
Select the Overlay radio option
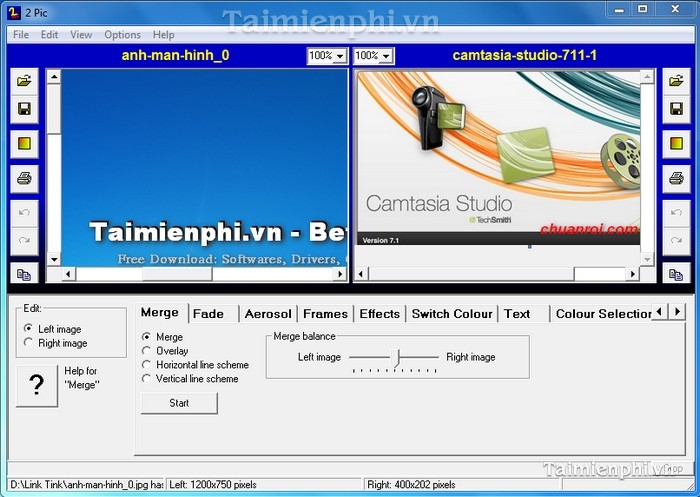[148, 351]
